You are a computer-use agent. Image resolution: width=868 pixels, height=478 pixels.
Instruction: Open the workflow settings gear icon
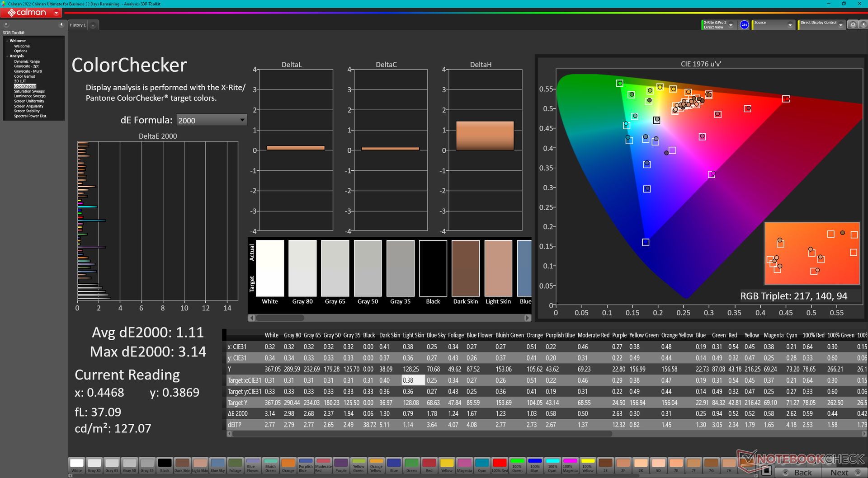853,25
